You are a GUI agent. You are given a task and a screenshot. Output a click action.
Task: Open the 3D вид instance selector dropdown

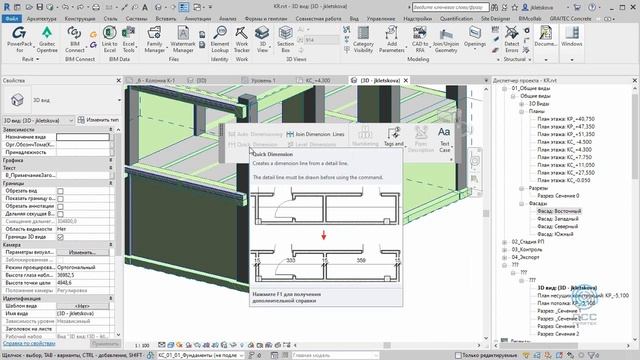[x=38, y=120]
